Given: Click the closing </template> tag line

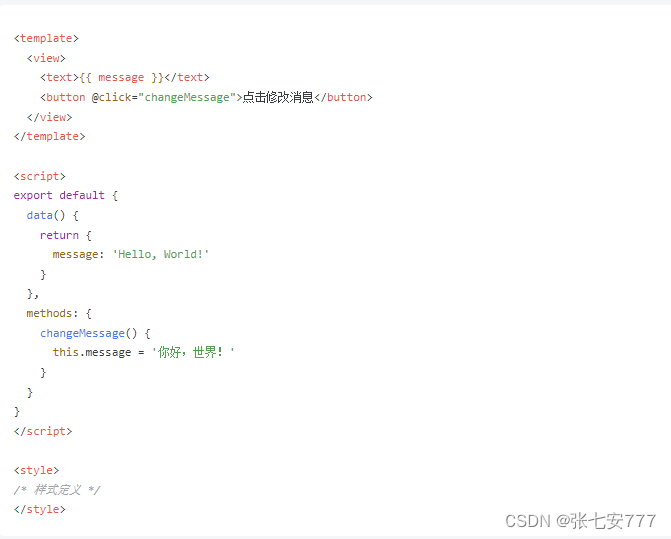Looking at the screenshot, I should pyautogui.click(x=49, y=136).
